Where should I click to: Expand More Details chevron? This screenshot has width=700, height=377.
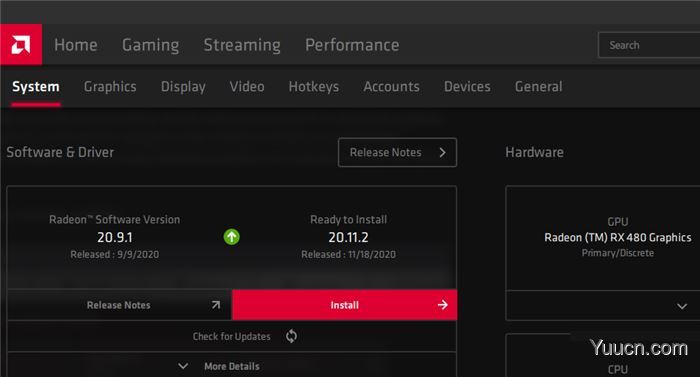coord(183,366)
